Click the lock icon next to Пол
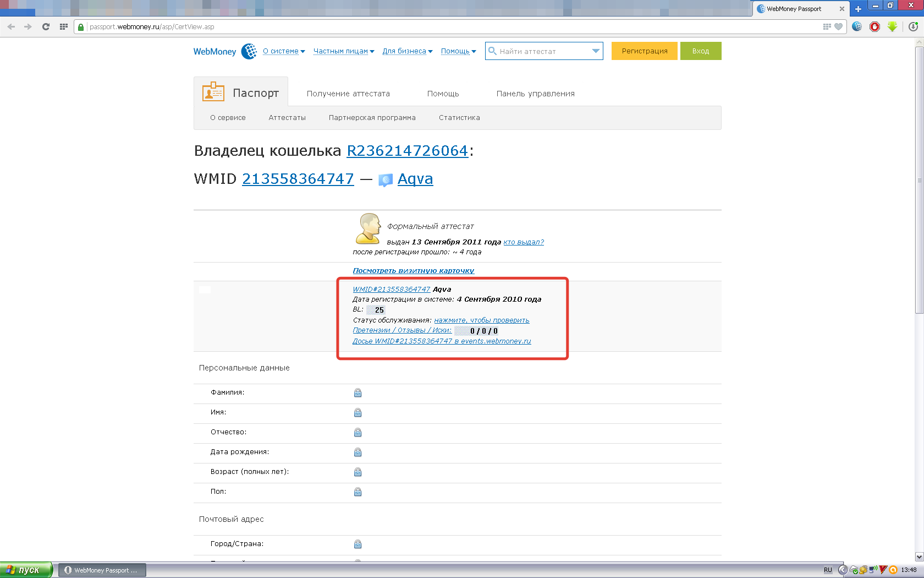Viewport: 924px width, 578px height. pos(358,492)
